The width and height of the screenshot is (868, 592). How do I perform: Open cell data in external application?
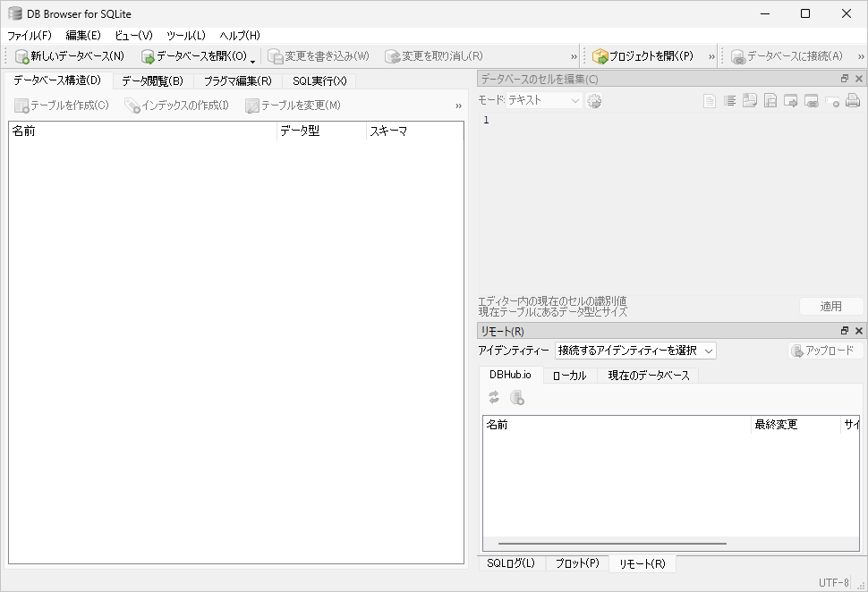(790, 100)
